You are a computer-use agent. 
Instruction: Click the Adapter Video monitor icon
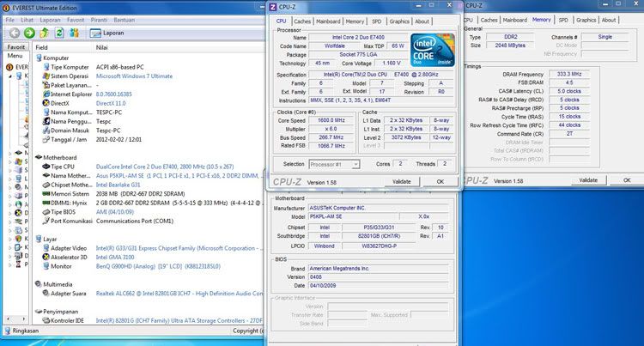46,248
